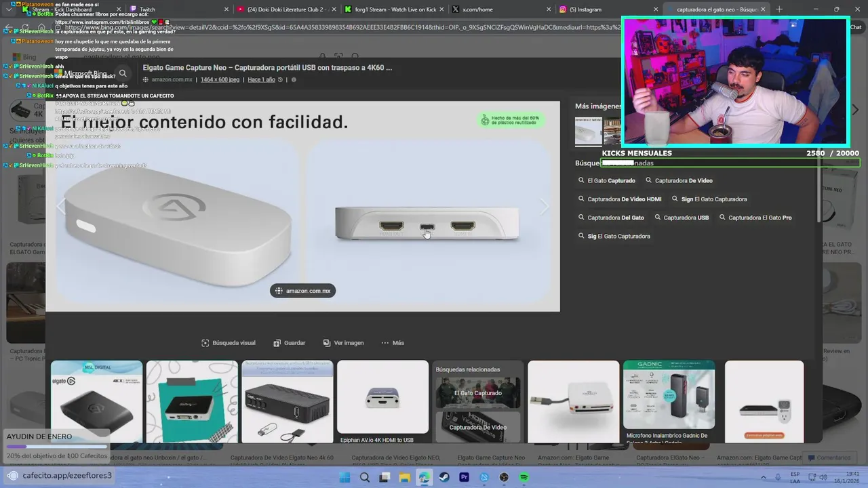This screenshot has height=488, width=868.
Task: Click the 1464 × 600 jpeg size link
Action: pos(220,80)
